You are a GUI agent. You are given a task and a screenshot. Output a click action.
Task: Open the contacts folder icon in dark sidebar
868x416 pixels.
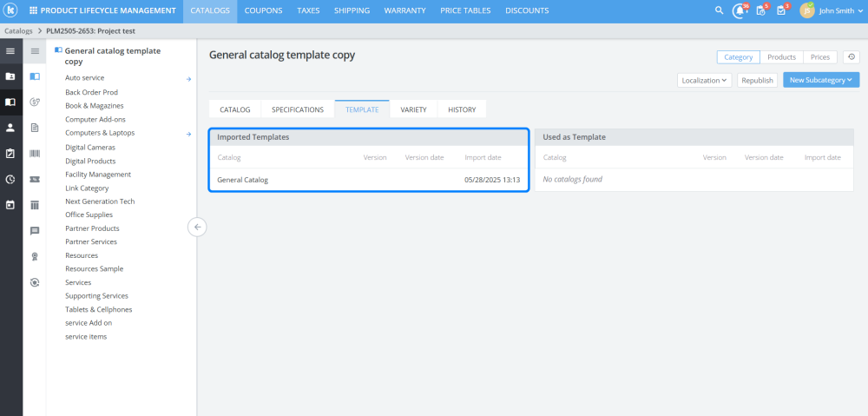click(10, 76)
